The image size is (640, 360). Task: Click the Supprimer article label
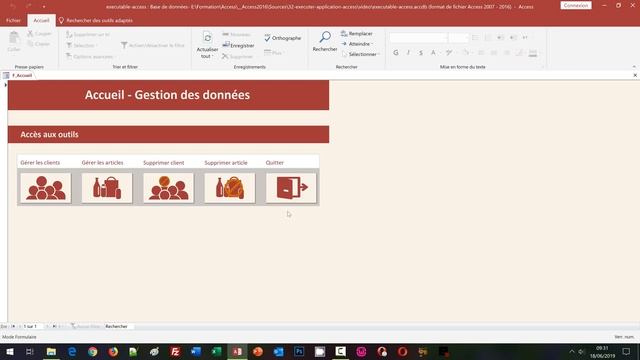point(226,162)
